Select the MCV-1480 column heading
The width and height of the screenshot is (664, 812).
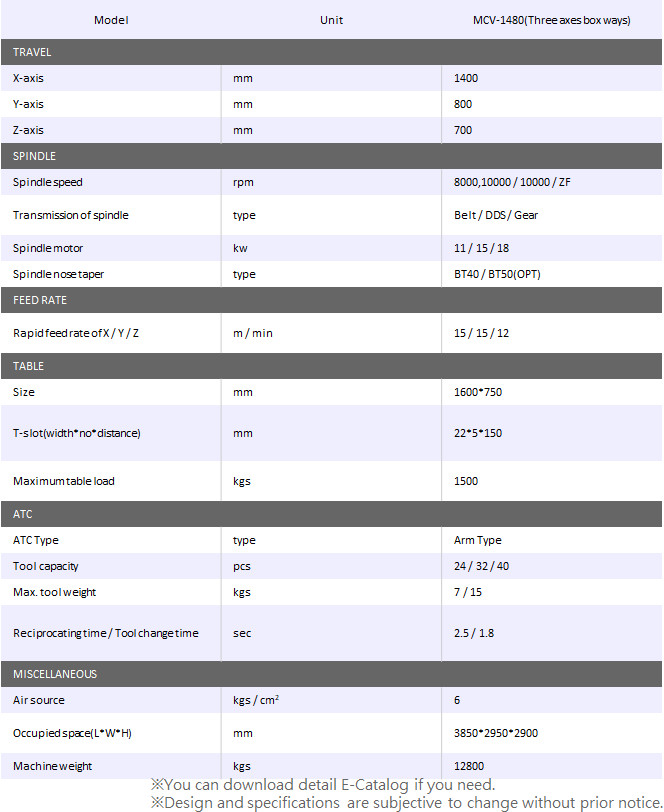(552, 20)
